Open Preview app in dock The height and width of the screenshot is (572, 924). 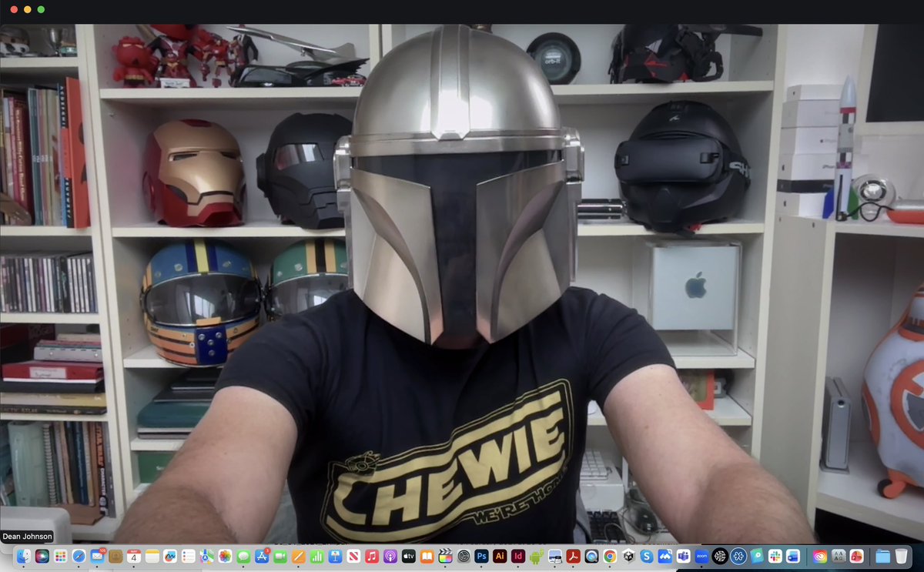click(555, 556)
